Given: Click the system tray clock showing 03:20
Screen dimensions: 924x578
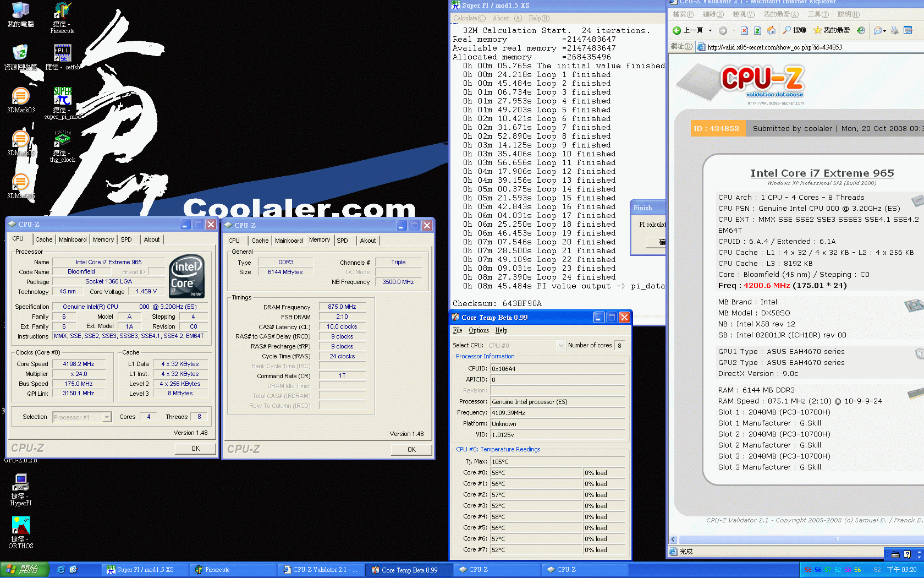Looking at the screenshot, I should tap(902, 570).
